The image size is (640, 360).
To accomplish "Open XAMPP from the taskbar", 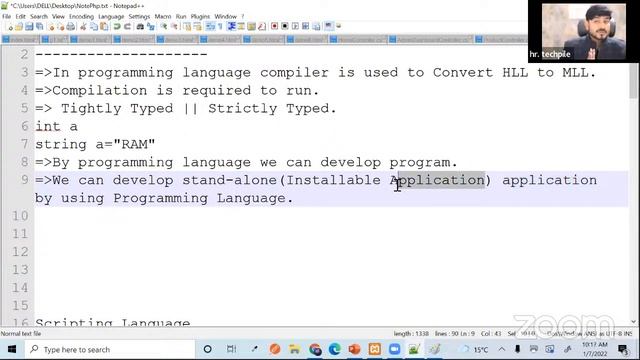I will point(374,349).
